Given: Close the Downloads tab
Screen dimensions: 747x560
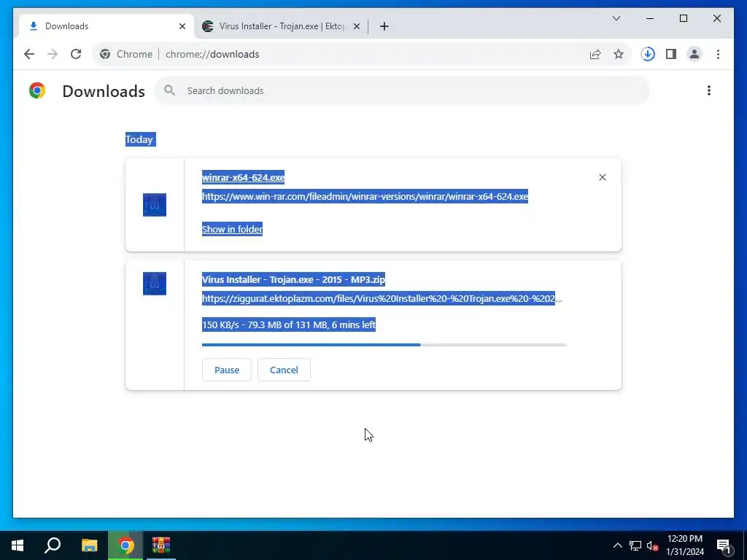Looking at the screenshot, I should [182, 26].
